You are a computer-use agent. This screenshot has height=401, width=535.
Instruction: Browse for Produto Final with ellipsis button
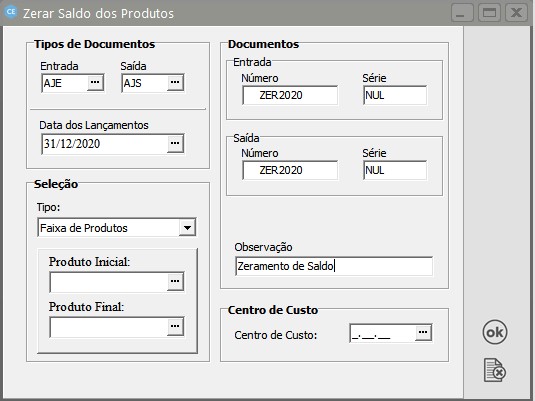click(175, 327)
